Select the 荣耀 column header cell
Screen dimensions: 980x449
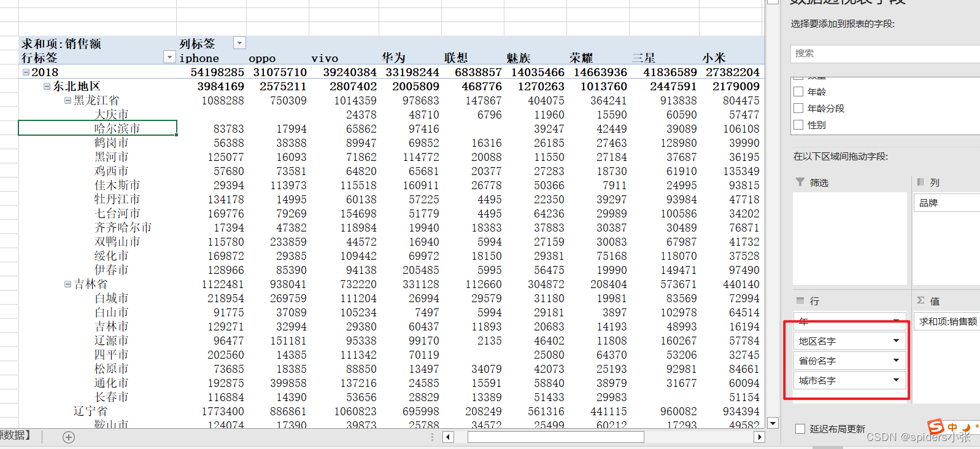pos(581,58)
